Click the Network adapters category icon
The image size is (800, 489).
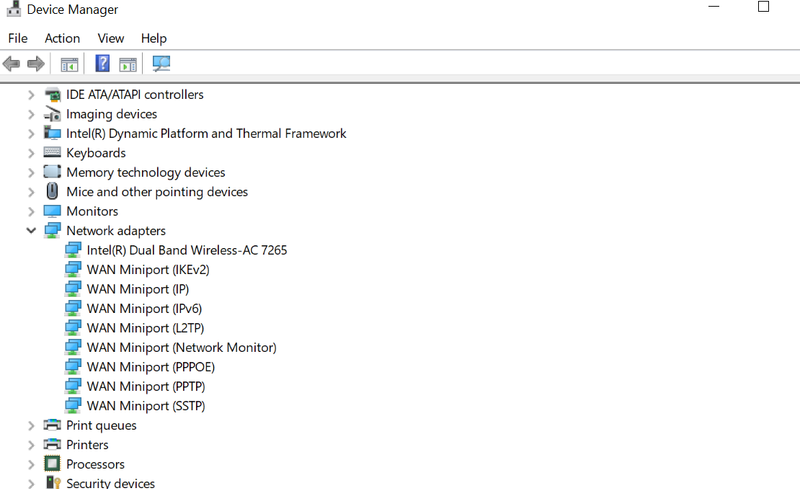pyautogui.click(x=52, y=231)
